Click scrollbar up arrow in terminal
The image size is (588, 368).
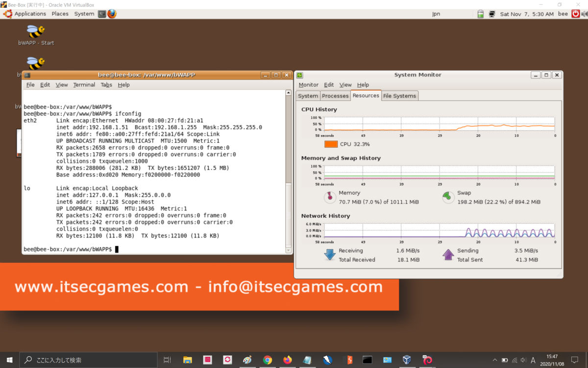click(x=289, y=93)
